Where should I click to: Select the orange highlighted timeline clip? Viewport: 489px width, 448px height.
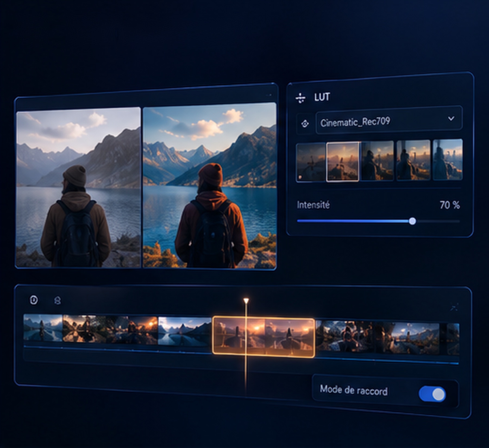(x=264, y=337)
